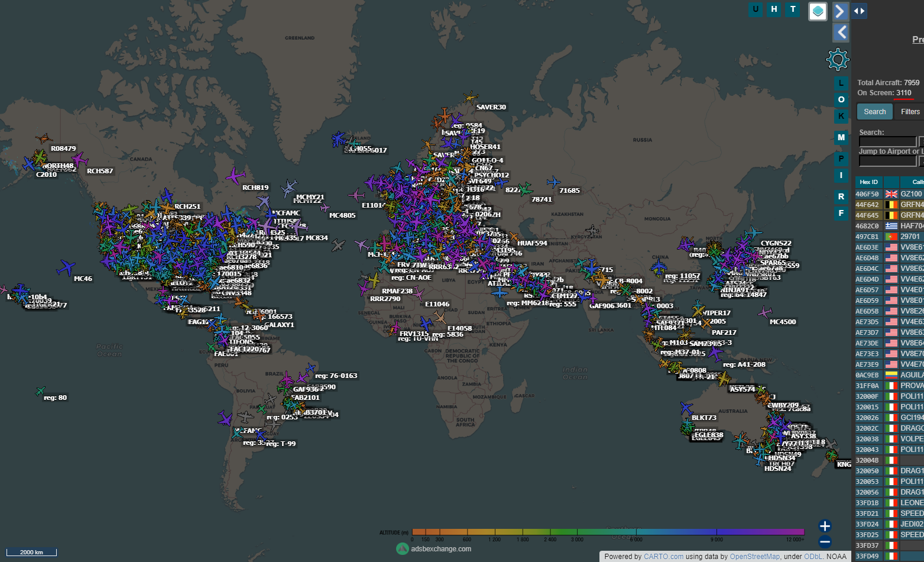The width and height of the screenshot is (924, 562).
Task: Sort by Hex ID column header
Action: 869,182
